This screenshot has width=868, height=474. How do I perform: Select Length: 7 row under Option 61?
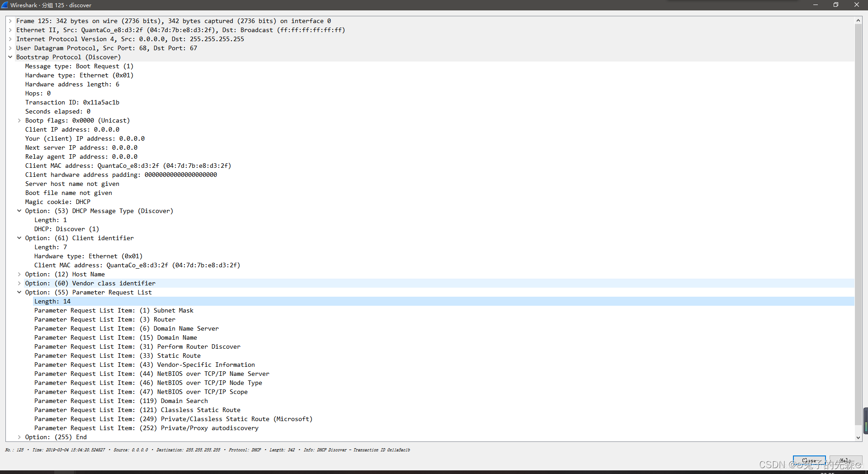51,247
